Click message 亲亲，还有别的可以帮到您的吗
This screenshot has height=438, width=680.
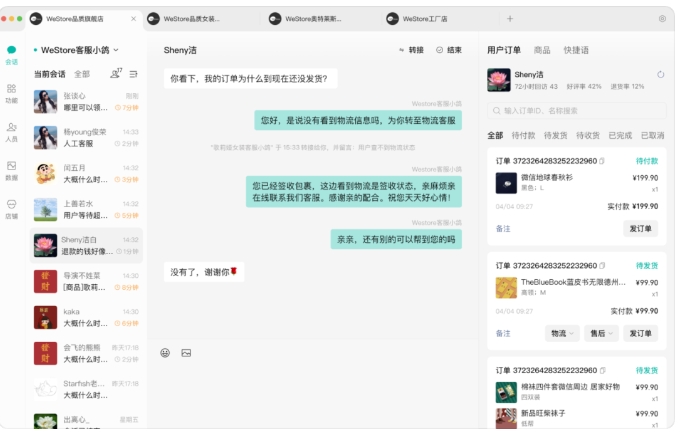point(396,239)
